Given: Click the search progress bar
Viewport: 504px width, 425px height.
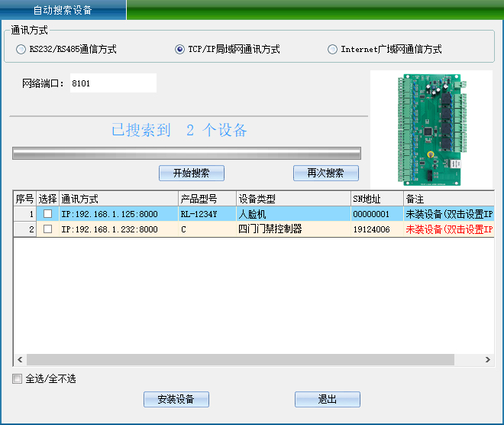Looking at the screenshot, I should [186, 153].
